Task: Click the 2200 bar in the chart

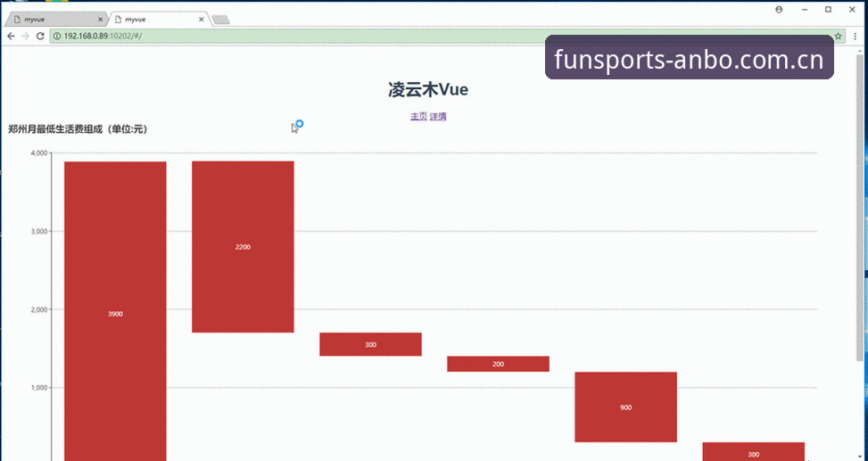Action: point(243,247)
